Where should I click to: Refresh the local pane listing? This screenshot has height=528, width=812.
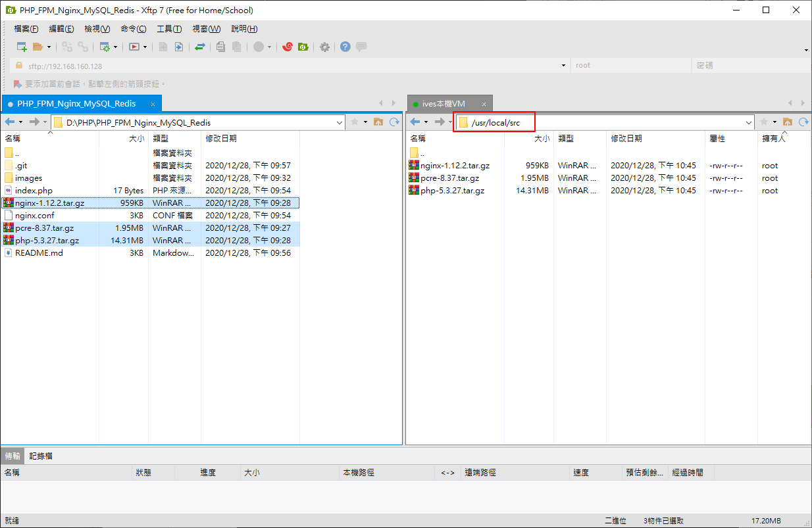[394, 122]
